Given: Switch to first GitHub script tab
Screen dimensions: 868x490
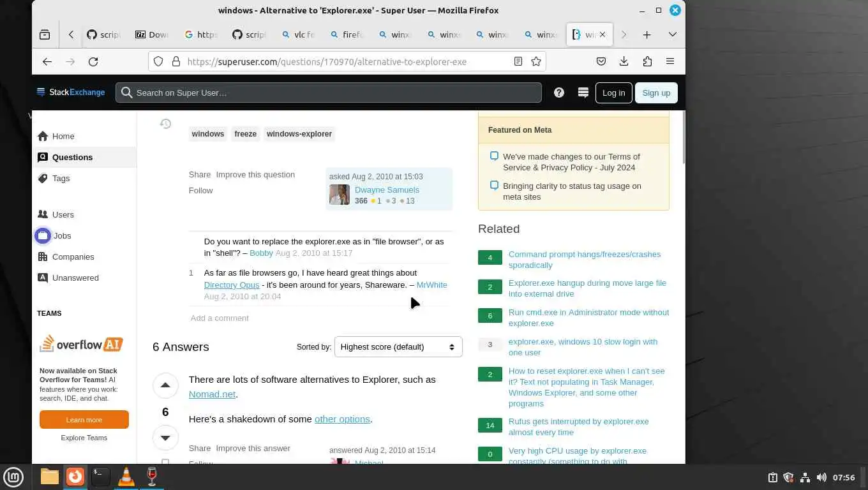Looking at the screenshot, I should point(103,35).
